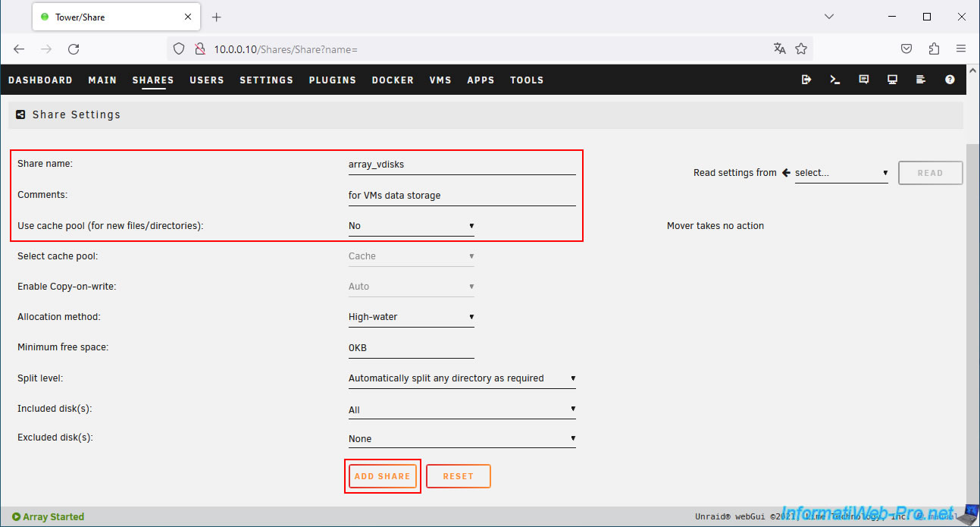Click the Mover takes no action text

tap(715, 226)
